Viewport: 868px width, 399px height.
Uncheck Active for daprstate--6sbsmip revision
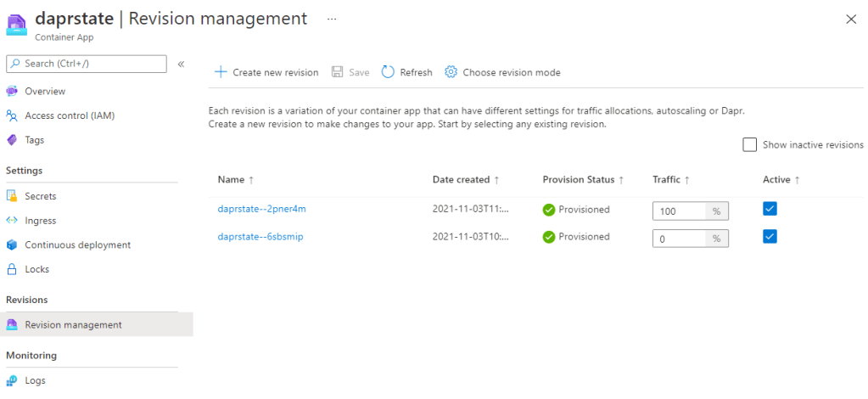click(770, 237)
